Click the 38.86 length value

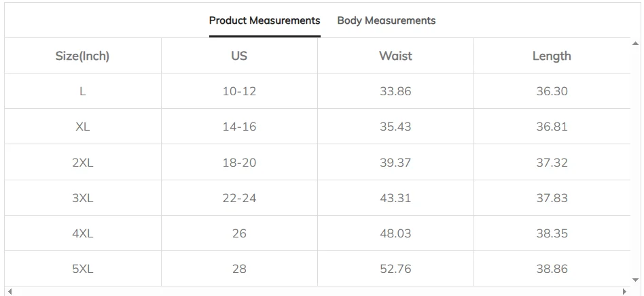(552, 269)
